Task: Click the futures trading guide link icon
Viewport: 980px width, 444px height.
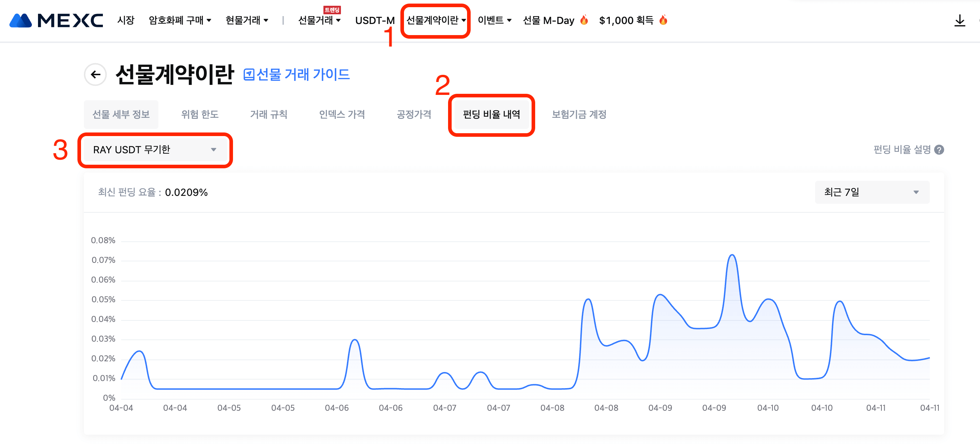Action: click(x=249, y=75)
